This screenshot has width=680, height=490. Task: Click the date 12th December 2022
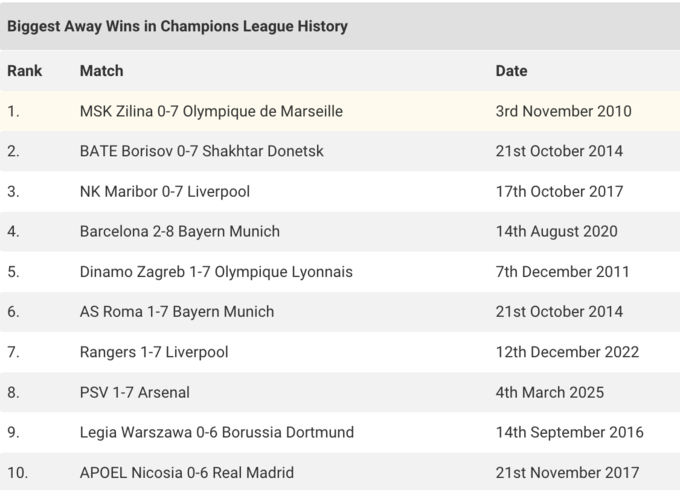[567, 352]
